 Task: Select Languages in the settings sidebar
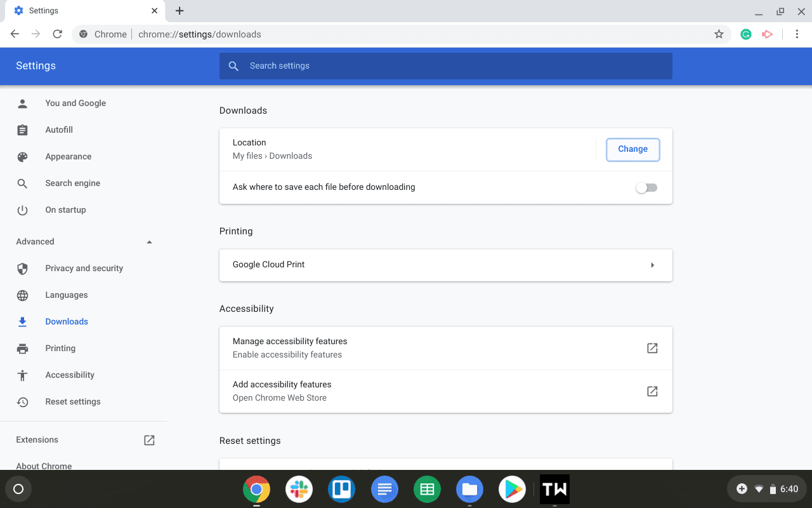click(66, 295)
